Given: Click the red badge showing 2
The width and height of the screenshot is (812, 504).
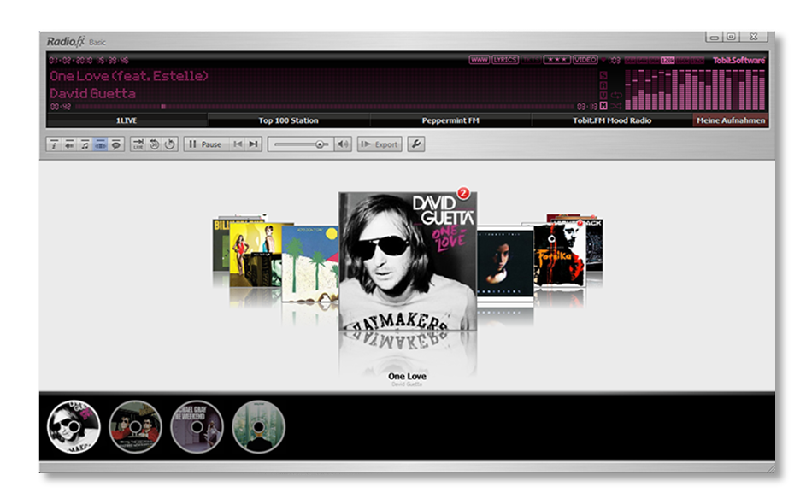Looking at the screenshot, I should point(463,194).
